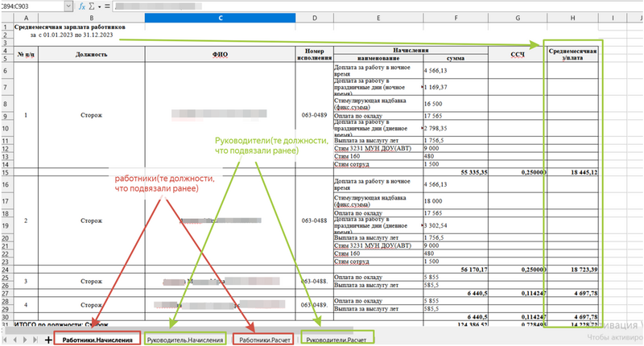This screenshot has width=644, height=346.
Task: Select column H header
Action: [572, 17]
